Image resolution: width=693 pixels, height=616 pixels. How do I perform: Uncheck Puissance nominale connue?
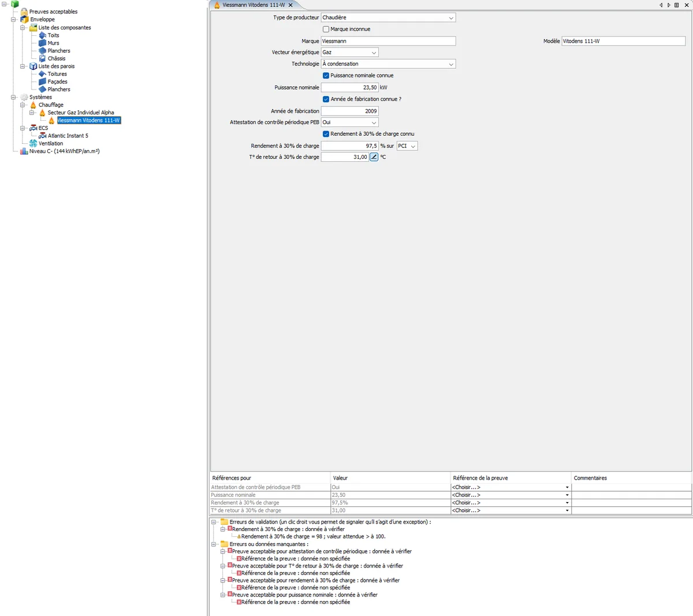click(x=326, y=76)
